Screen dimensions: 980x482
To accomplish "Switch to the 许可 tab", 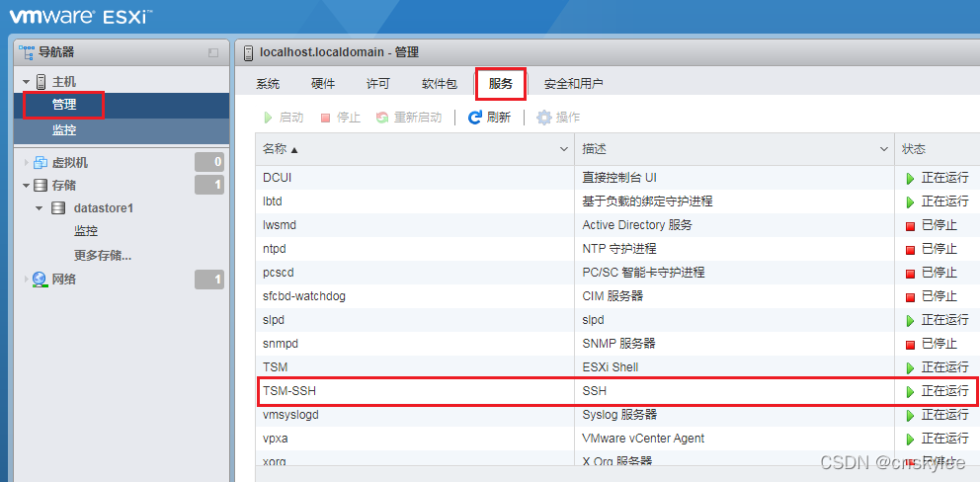I will click(x=378, y=84).
